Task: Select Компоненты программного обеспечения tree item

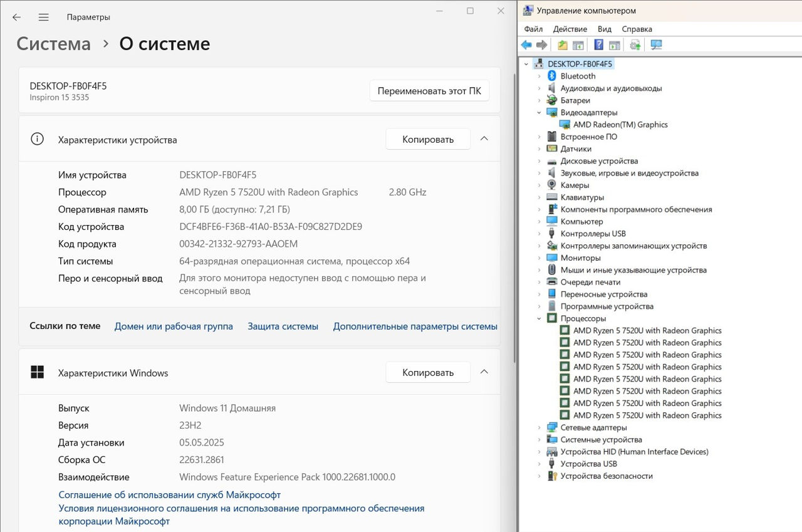Action: (x=636, y=209)
